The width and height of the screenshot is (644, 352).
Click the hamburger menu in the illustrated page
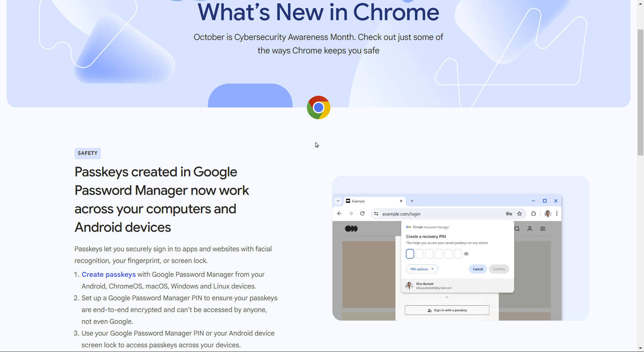coord(543,229)
